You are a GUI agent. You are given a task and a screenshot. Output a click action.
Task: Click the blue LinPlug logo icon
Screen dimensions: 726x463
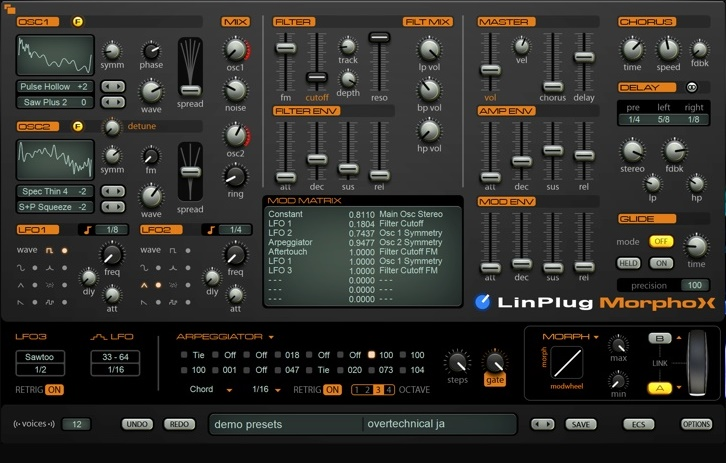(482, 302)
